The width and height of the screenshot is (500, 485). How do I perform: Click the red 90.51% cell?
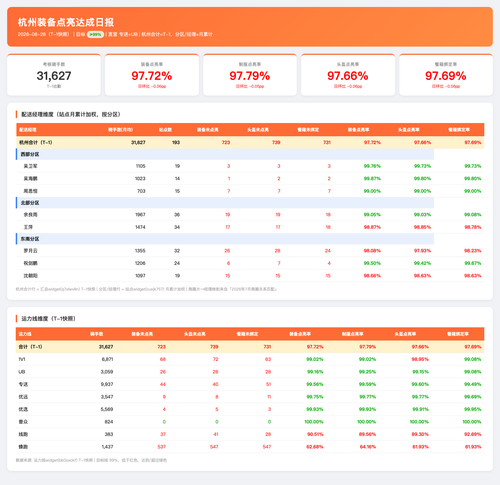click(x=315, y=434)
